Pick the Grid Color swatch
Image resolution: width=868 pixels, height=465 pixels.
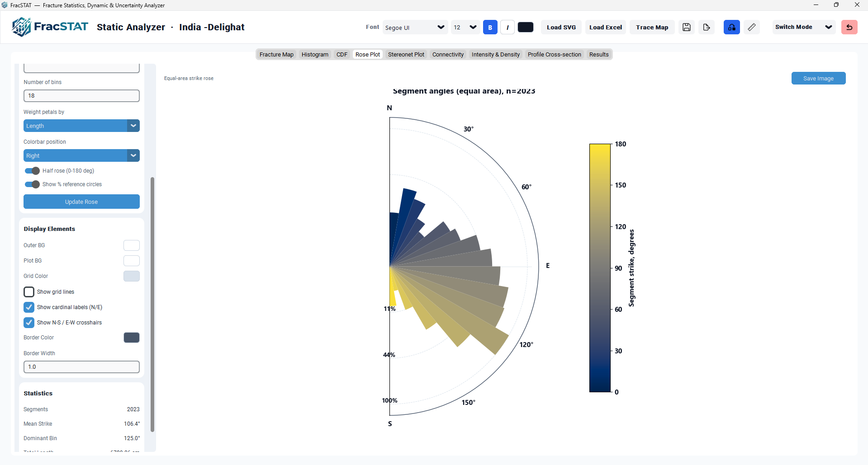[x=132, y=276]
